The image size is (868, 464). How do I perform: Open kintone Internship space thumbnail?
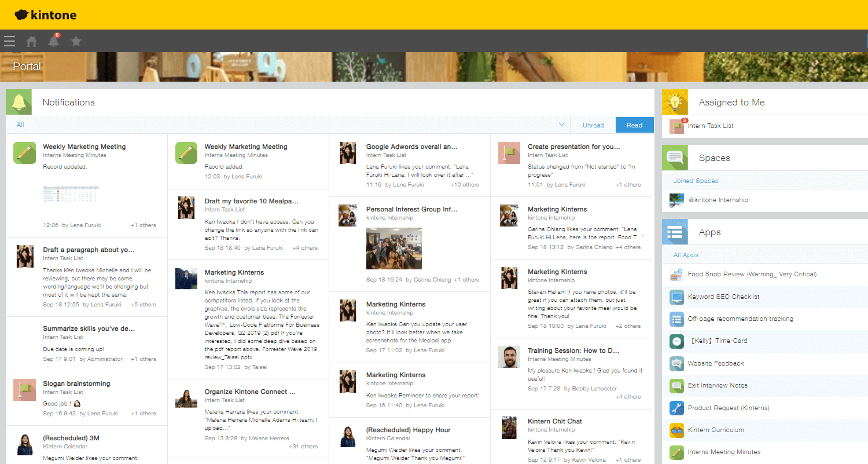(x=676, y=200)
